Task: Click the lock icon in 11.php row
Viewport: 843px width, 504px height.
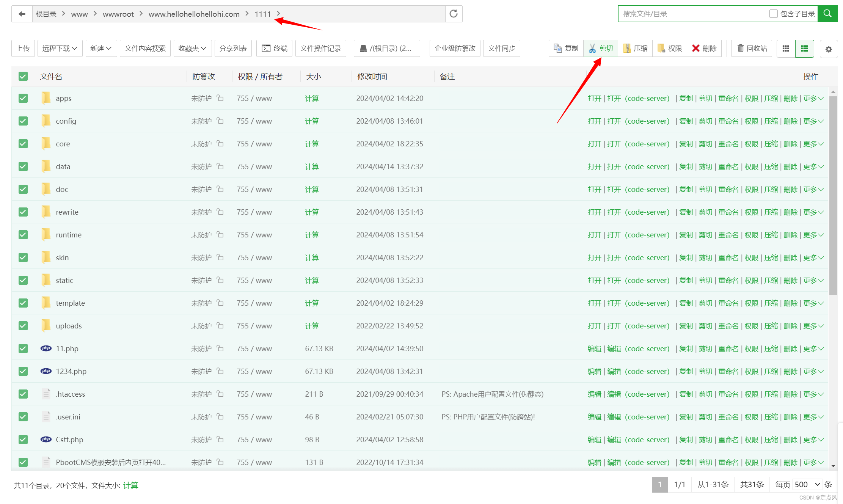Action: click(220, 349)
